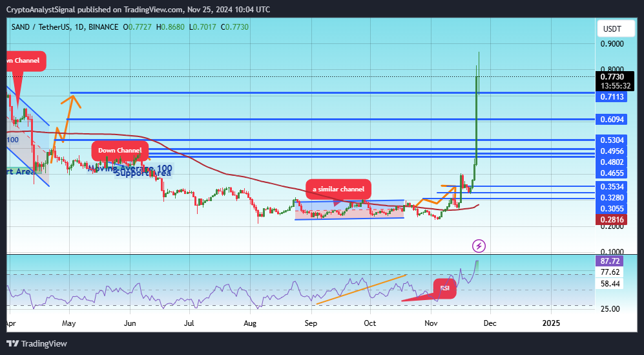The image size is (644, 355).
Task: Click the Aug label on time axis
Action: point(250,323)
